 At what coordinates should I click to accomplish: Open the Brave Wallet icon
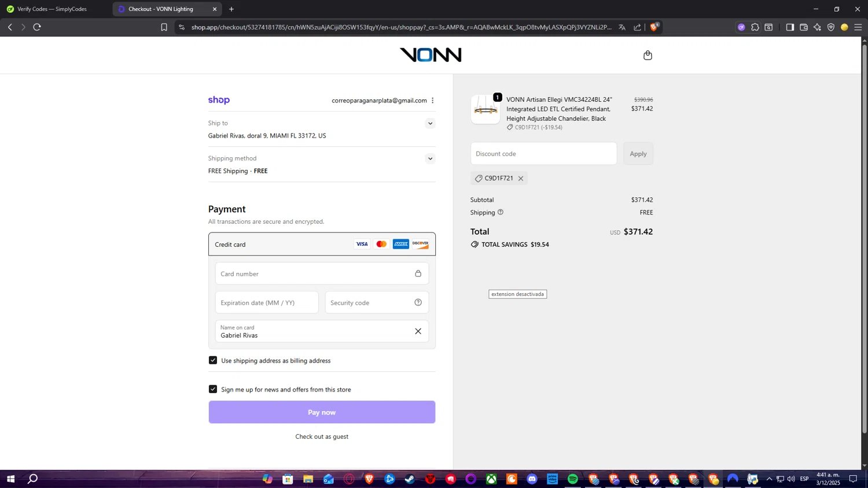point(804,27)
